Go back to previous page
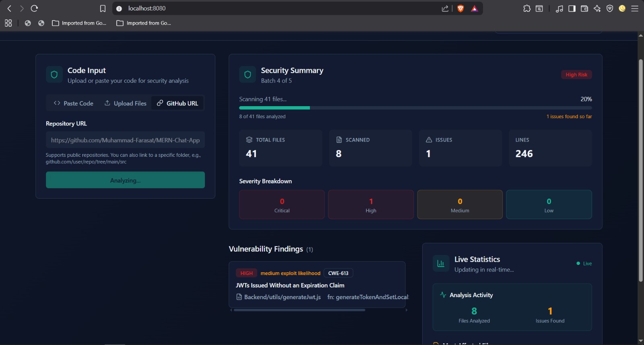Viewport: 644px width, 345px height. (x=9, y=8)
